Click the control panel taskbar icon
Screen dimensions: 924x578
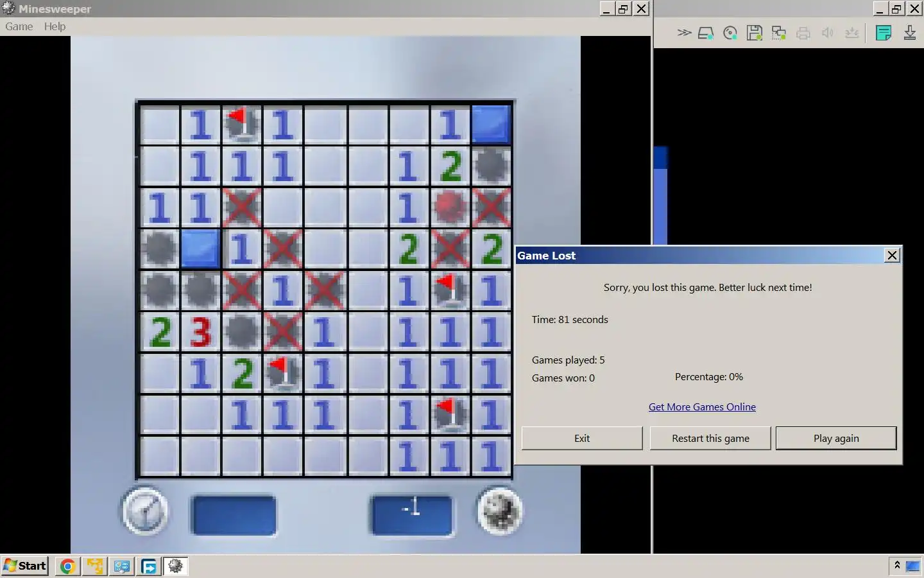click(122, 566)
